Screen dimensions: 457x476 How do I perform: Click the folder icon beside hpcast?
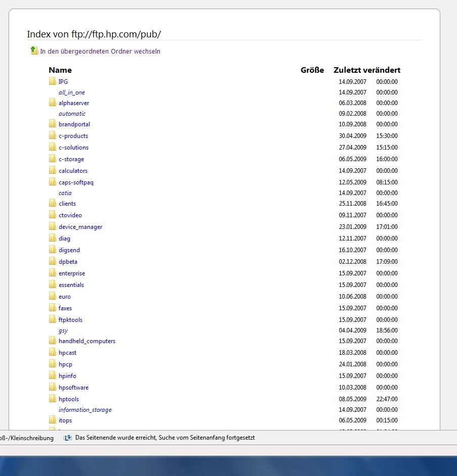point(53,352)
